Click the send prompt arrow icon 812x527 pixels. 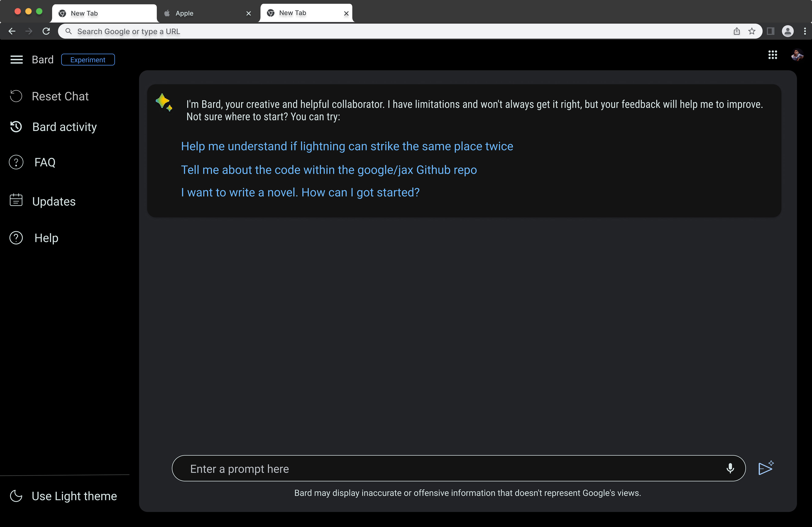point(766,468)
